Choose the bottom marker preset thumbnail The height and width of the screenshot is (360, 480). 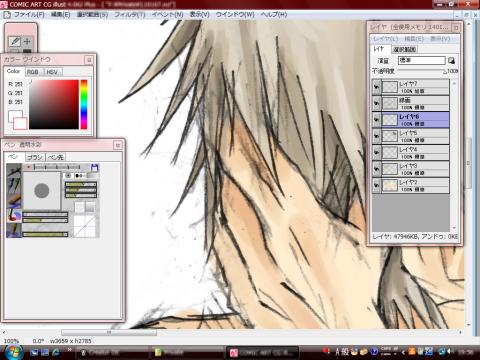(x=14, y=230)
